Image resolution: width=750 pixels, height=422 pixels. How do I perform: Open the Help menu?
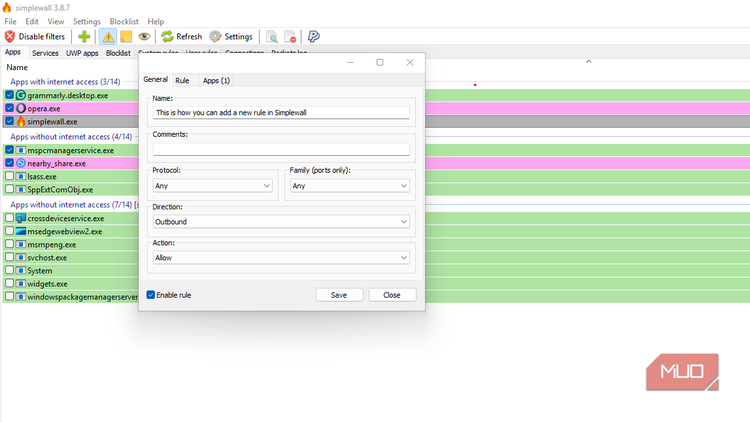[x=155, y=22]
